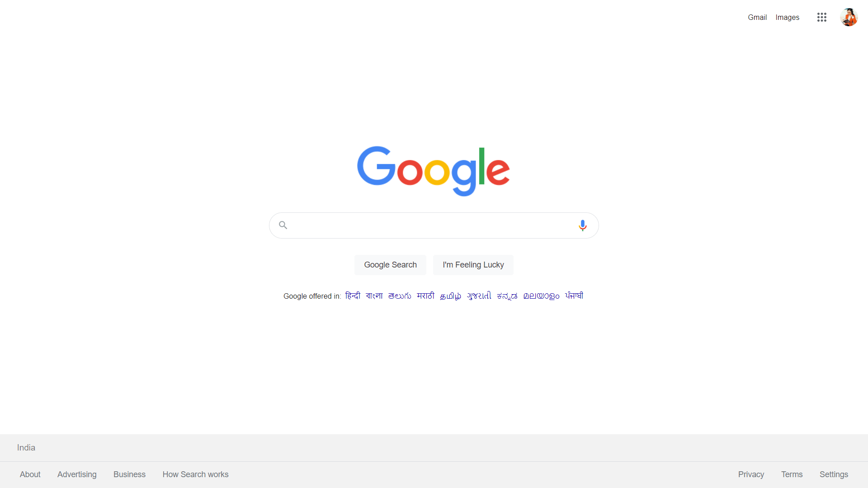Click the Google Search button

(x=390, y=264)
